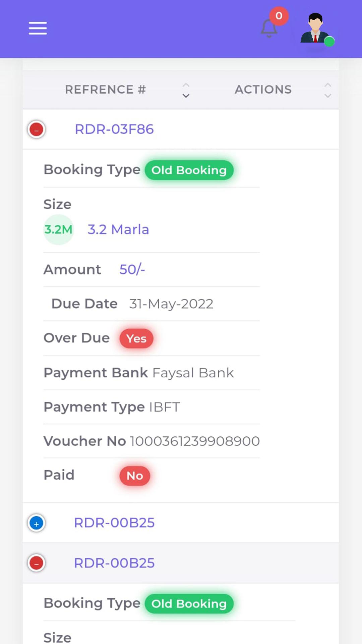Click the first Old Booking green badge
The width and height of the screenshot is (362, 644).
189,170
